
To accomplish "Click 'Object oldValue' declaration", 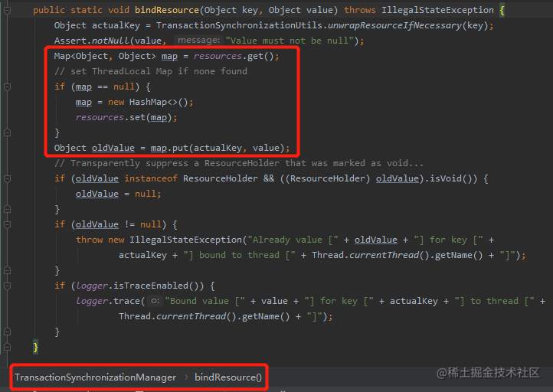I will (94, 148).
